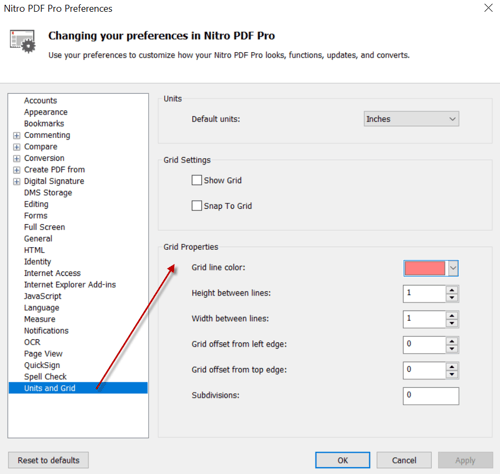Select the Appearance preferences category
Viewport: 500px width, 474px height.
[46, 112]
